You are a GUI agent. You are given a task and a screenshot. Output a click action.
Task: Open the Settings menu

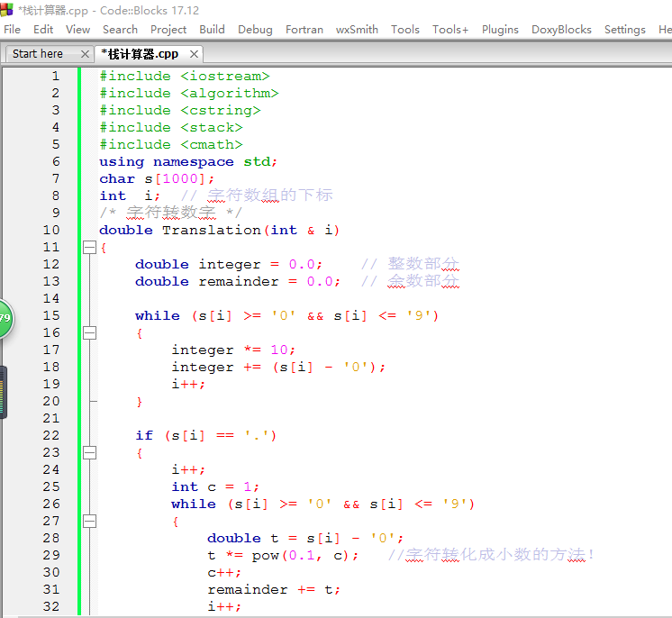click(x=625, y=30)
